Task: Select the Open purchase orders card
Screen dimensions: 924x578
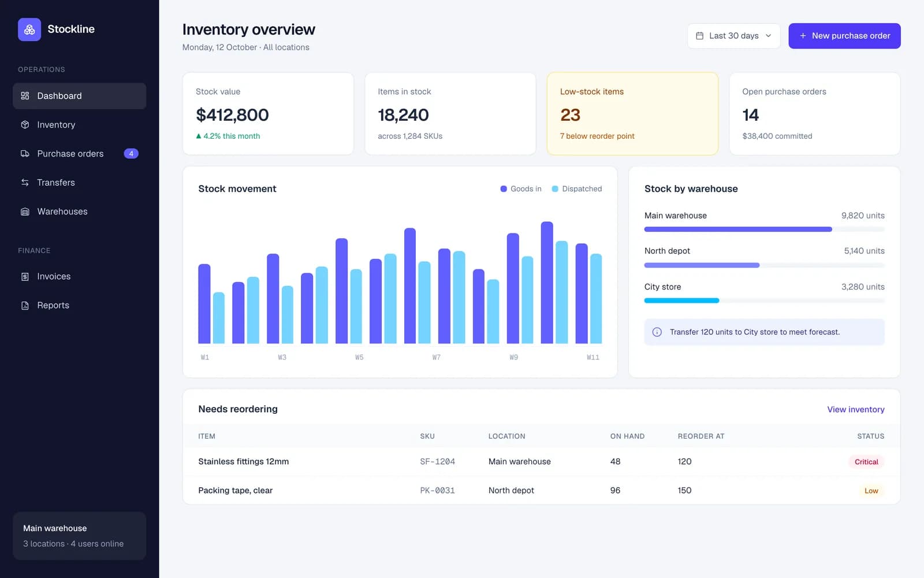Action: coord(815,113)
